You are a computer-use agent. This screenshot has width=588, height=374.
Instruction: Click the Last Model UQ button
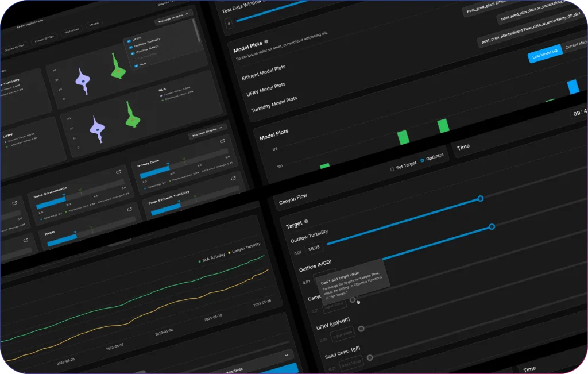click(x=544, y=56)
